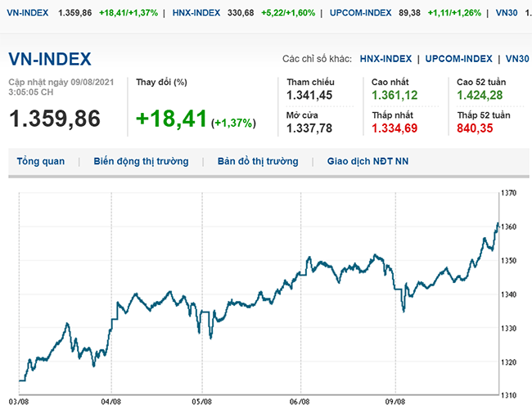The width and height of the screenshot is (532, 413).
Task: Click the green +18,41 change value
Action: [170, 119]
